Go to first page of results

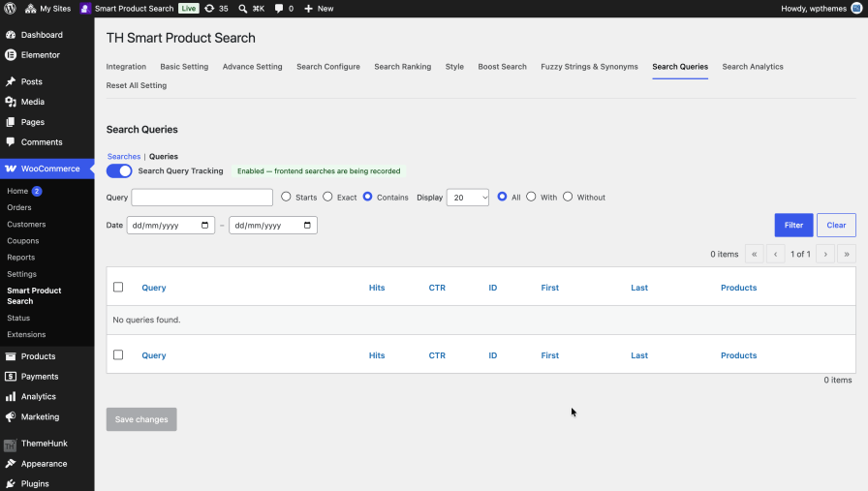tap(754, 254)
